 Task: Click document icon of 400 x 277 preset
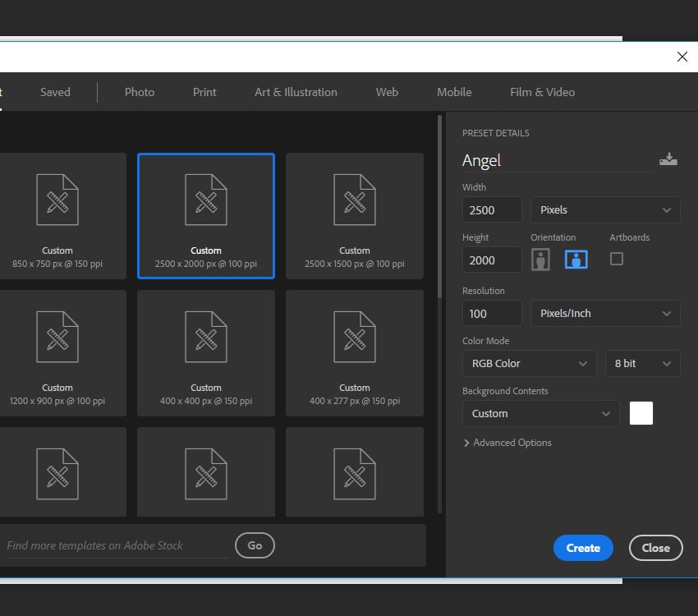coord(355,337)
